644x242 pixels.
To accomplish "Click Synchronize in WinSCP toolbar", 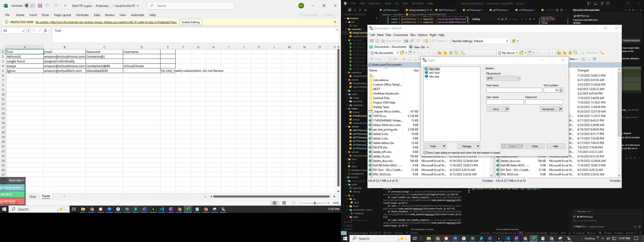I will tap(391, 41).
